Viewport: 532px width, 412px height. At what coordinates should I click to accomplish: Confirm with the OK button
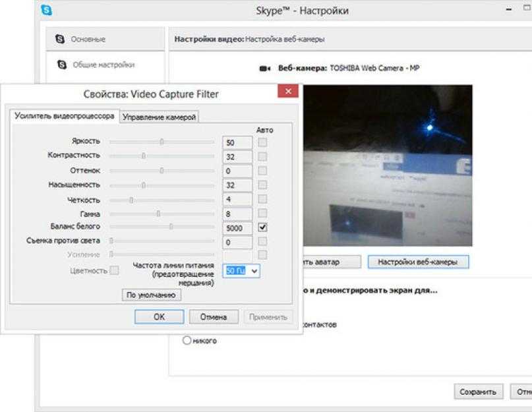pyautogui.click(x=159, y=316)
